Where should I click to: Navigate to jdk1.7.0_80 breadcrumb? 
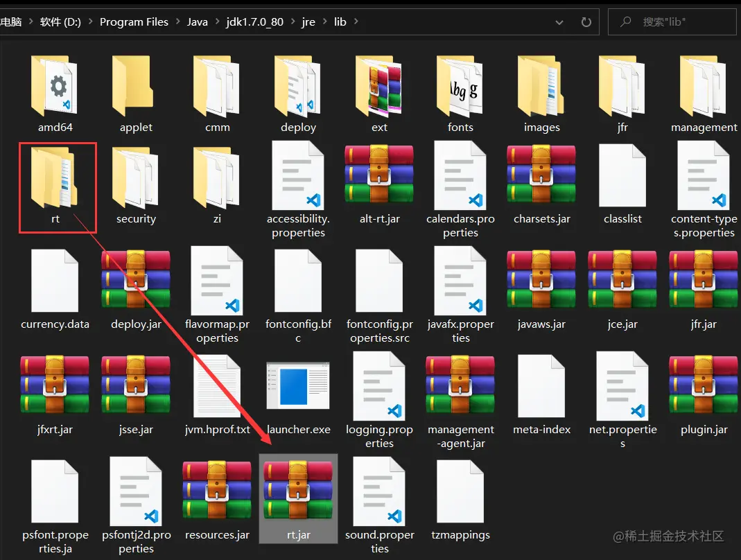click(254, 21)
